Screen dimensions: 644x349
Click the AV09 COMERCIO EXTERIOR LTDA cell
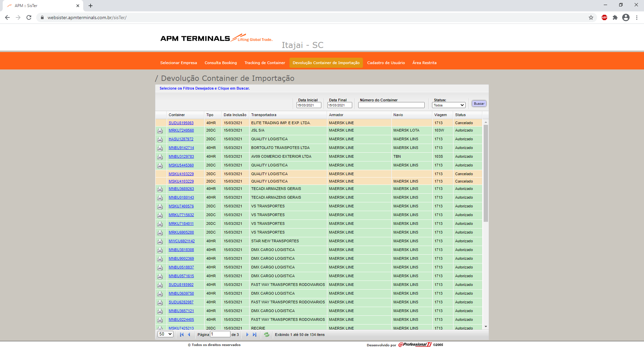[288, 156]
